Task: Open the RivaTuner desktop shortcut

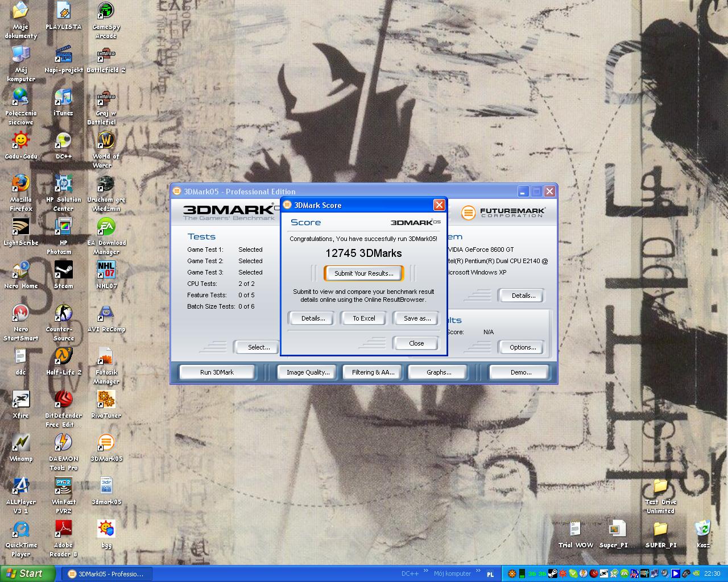Action: pyautogui.click(x=106, y=405)
